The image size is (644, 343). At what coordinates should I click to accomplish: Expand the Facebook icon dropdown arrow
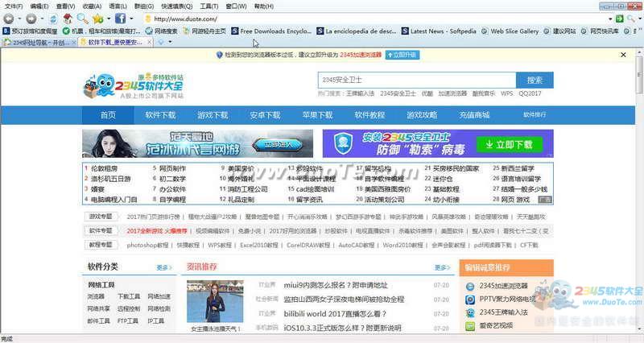(131, 19)
